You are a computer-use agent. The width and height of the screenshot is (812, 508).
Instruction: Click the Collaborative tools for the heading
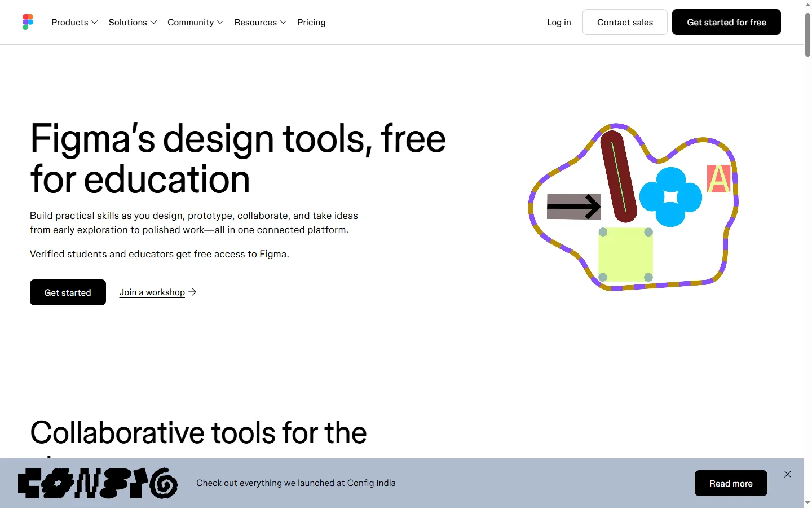[x=198, y=433]
